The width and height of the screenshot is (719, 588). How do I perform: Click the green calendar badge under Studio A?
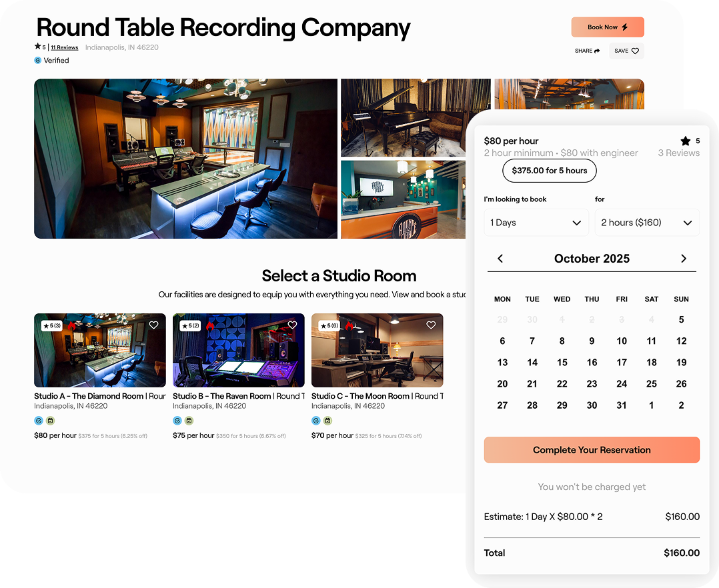coord(51,421)
